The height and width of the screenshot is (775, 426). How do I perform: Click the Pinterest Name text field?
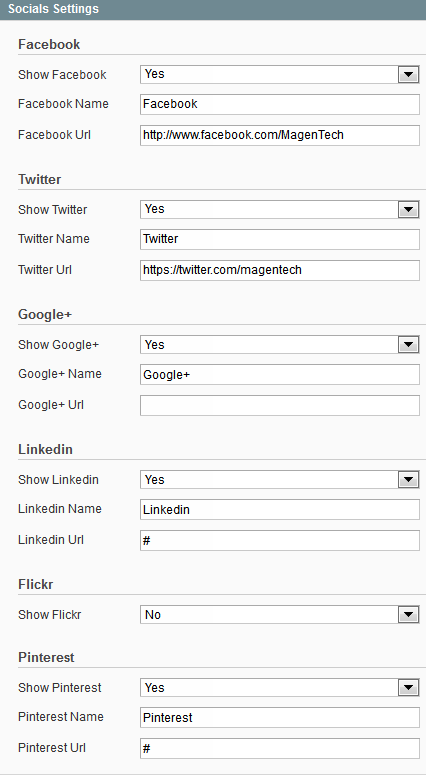tap(280, 718)
